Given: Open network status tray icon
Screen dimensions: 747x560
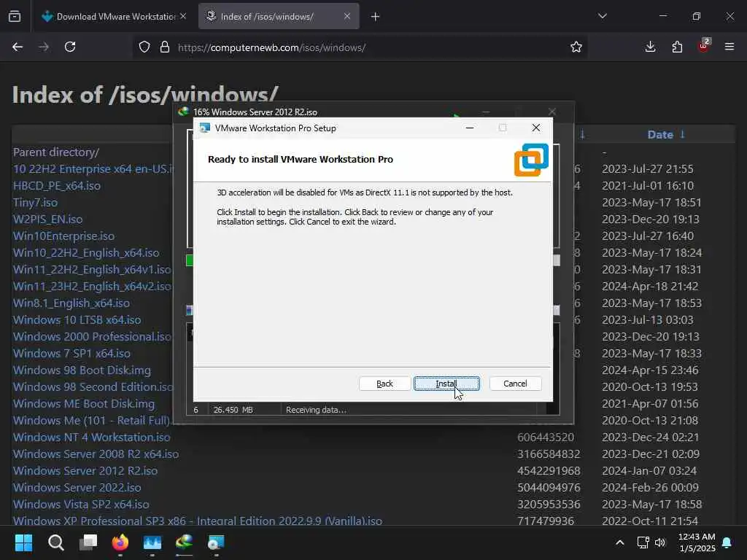Looking at the screenshot, I should 643,542.
